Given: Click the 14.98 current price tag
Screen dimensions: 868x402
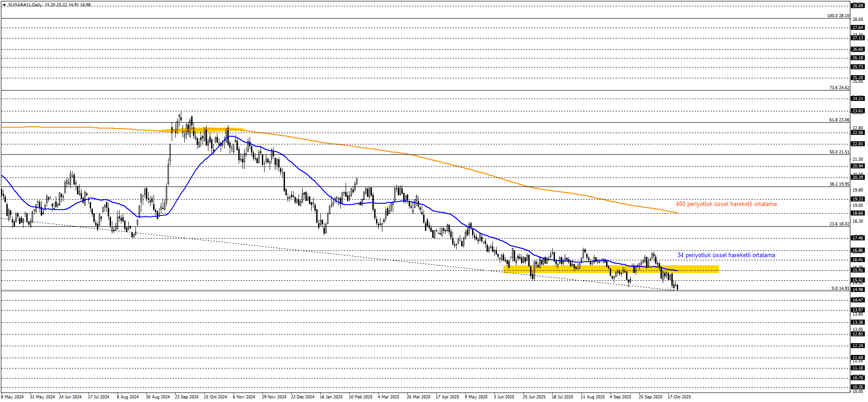Looking at the screenshot, I should click(858, 290).
